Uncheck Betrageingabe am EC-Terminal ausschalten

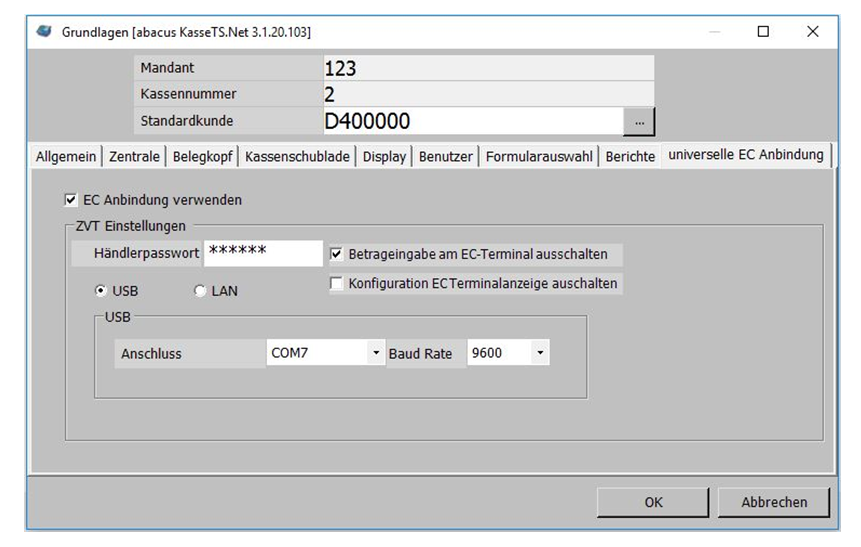336,254
